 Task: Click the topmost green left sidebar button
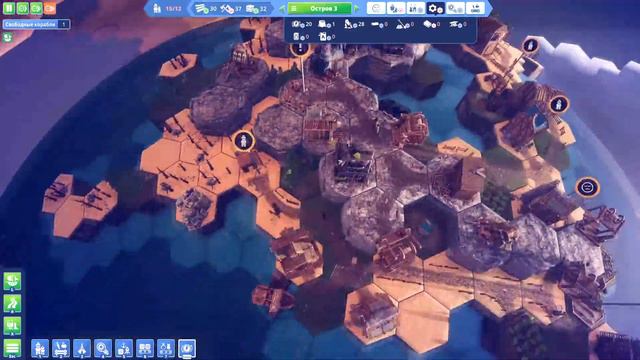coord(12,281)
